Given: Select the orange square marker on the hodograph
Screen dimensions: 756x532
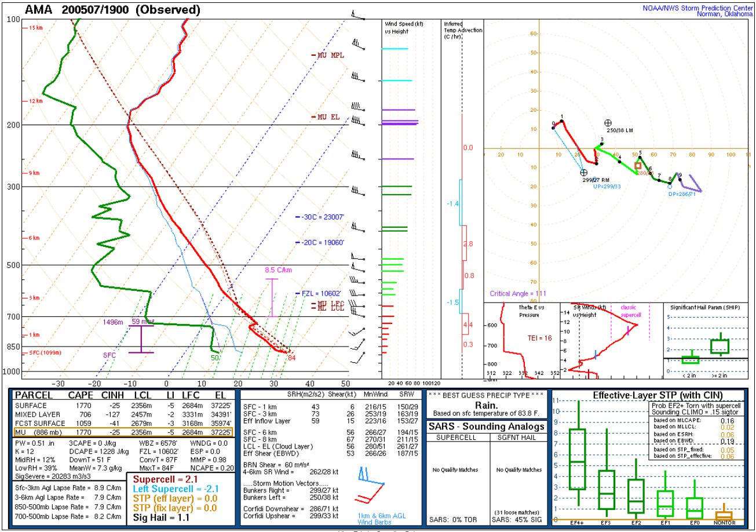Looking at the screenshot, I should (x=638, y=166).
